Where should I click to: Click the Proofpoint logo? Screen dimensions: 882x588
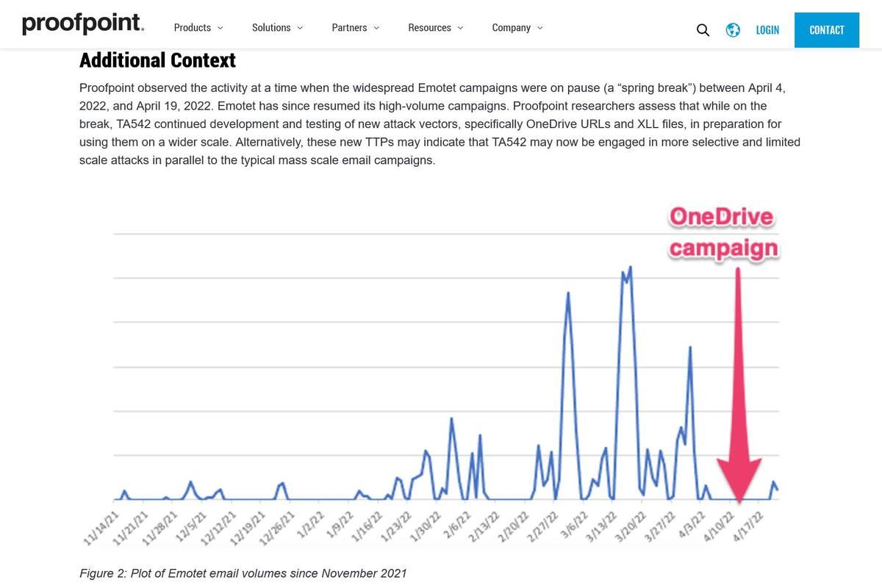coord(83,24)
